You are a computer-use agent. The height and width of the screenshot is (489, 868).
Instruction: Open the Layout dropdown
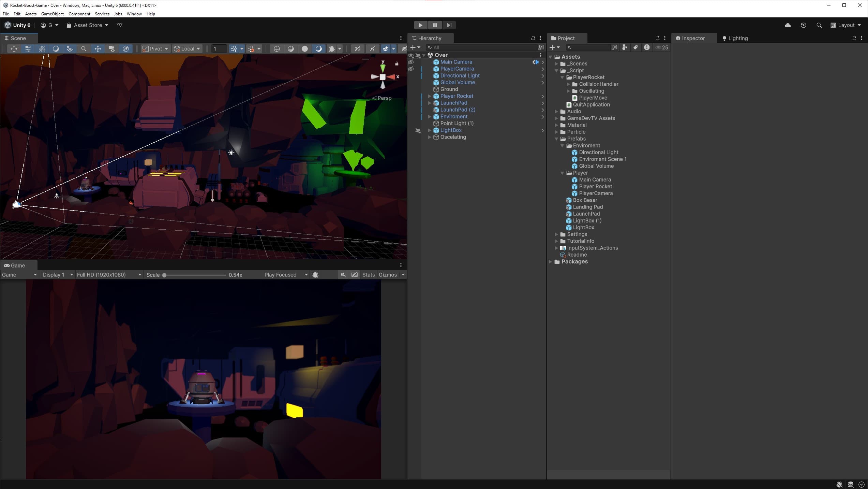(846, 25)
